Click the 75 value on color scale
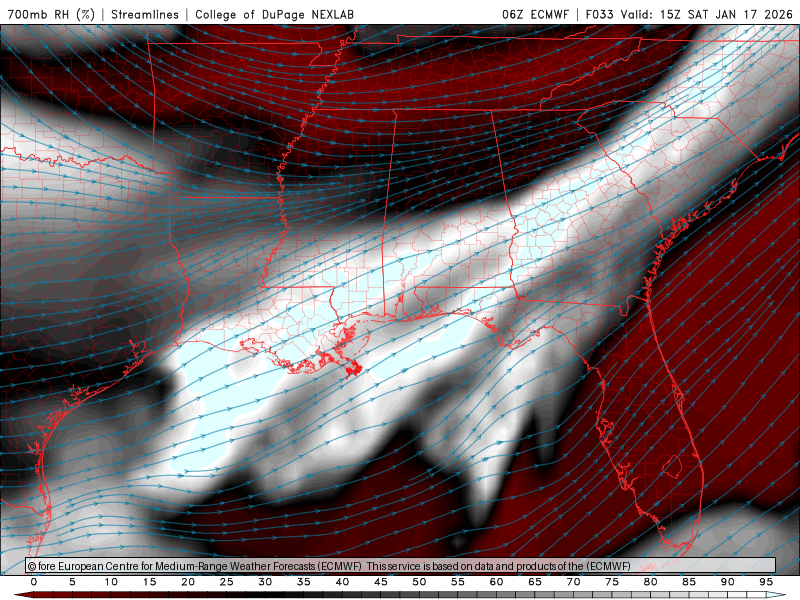Image resolution: width=800 pixels, height=600 pixels. click(612, 582)
